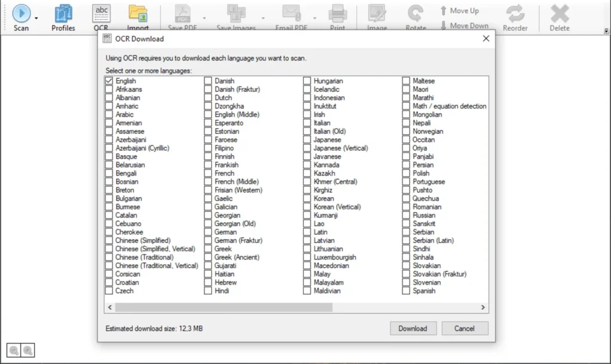Click the OCR toolbar icon

click(x=101, y=13)
